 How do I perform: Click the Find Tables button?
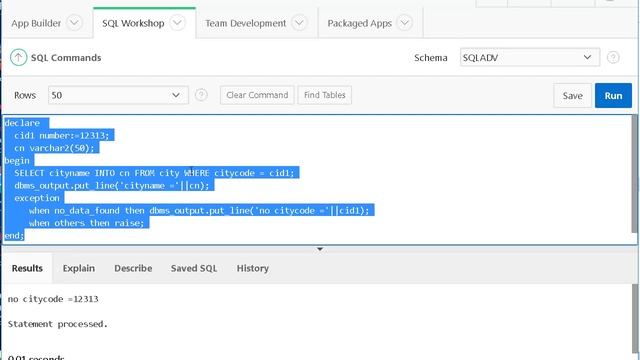324,95
